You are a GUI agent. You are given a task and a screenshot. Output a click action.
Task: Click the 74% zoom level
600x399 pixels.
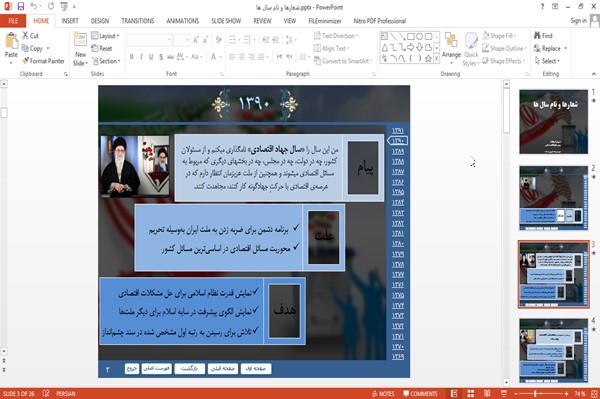pyautogui.click(x=580, y=394)
